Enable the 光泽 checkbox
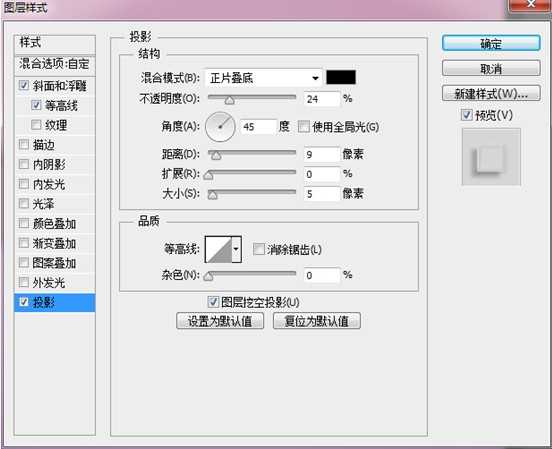 pos(24,204)
